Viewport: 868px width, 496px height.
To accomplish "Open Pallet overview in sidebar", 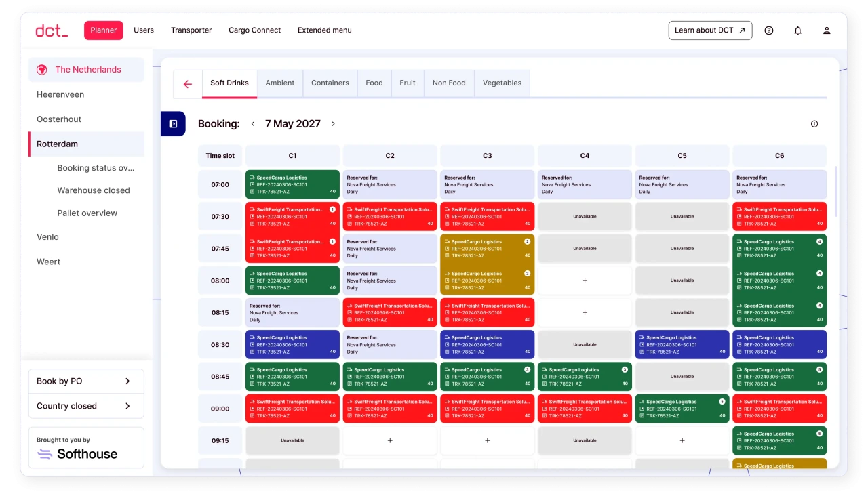I will coord(87,213).
